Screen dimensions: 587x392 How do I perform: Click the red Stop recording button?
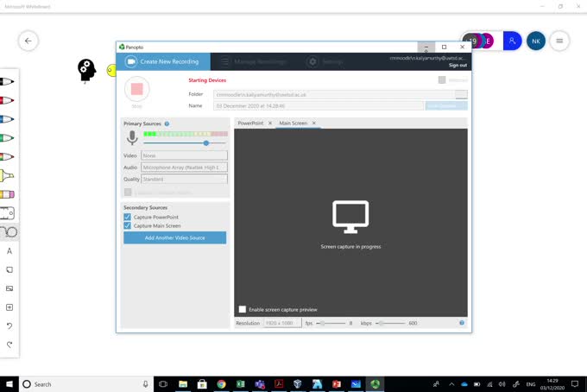coord(136,89)
